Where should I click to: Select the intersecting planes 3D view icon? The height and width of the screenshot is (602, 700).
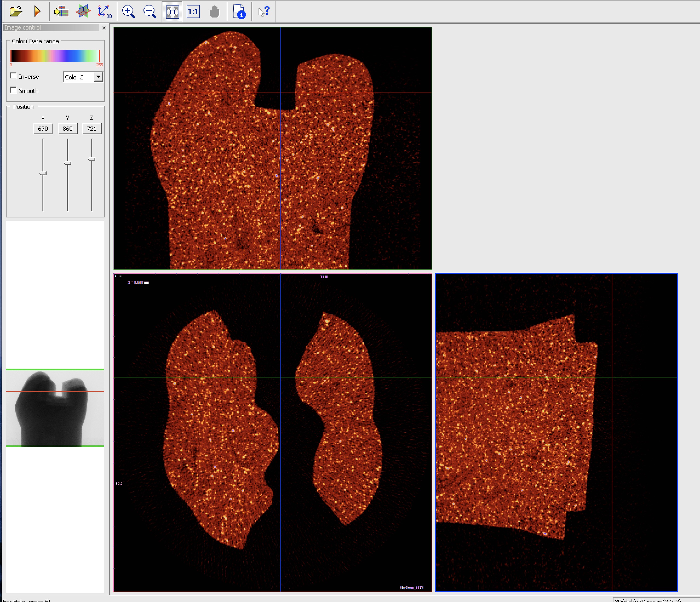click(x=83, y=12)
